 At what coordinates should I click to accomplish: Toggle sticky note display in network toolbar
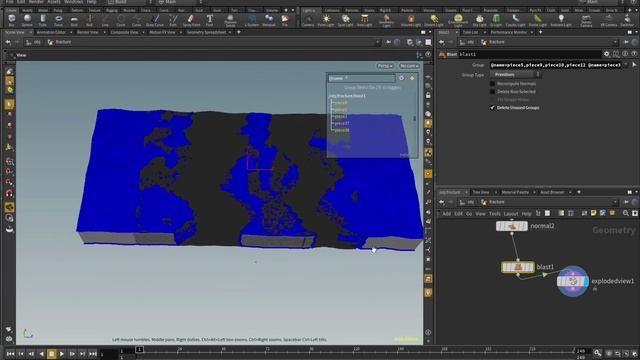point(593,213)
